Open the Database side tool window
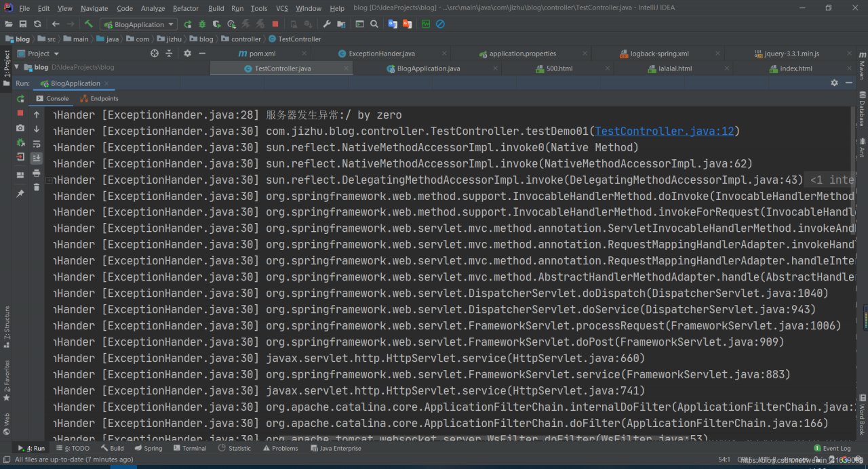This screenshot has width=868, height=469. pyautogui.click(x=862, y=109)
